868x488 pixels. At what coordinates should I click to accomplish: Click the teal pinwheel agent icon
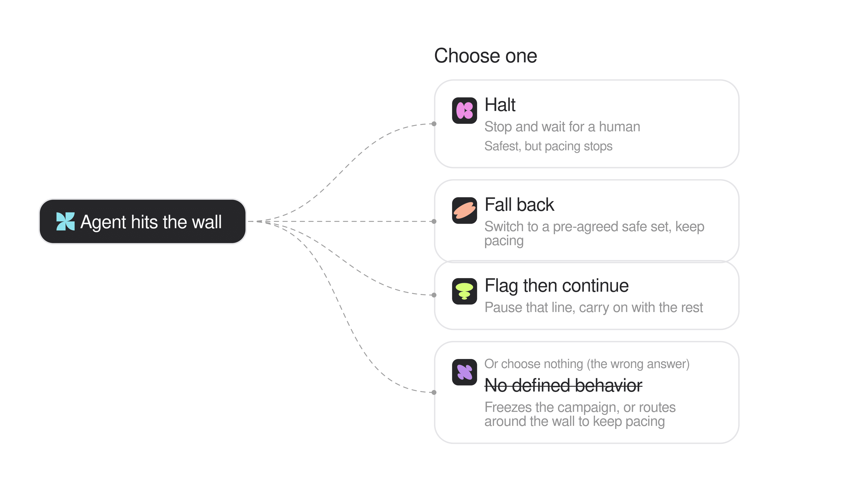pyautogui.click(x=65, y=221)
